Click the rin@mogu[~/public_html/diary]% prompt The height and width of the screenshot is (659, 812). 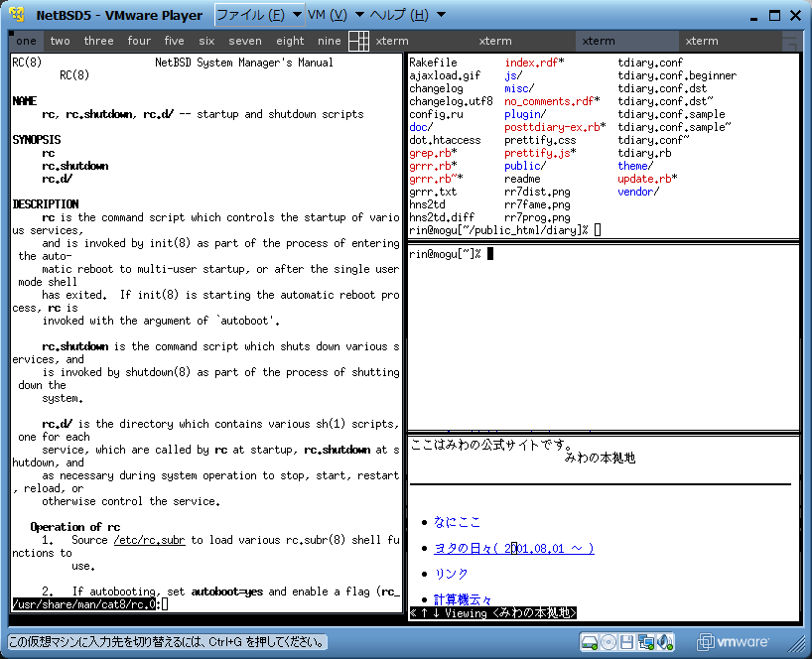(x=498, y=230)
